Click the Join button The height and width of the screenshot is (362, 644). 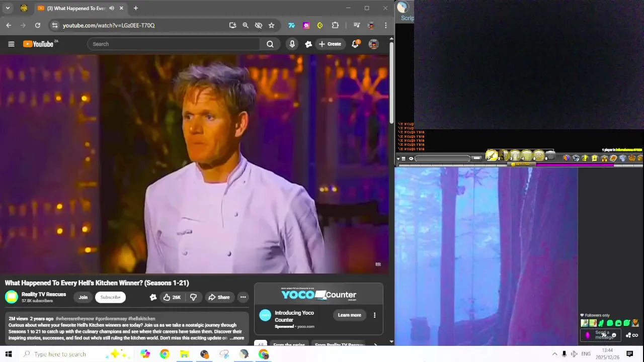(x=83, y=297)
